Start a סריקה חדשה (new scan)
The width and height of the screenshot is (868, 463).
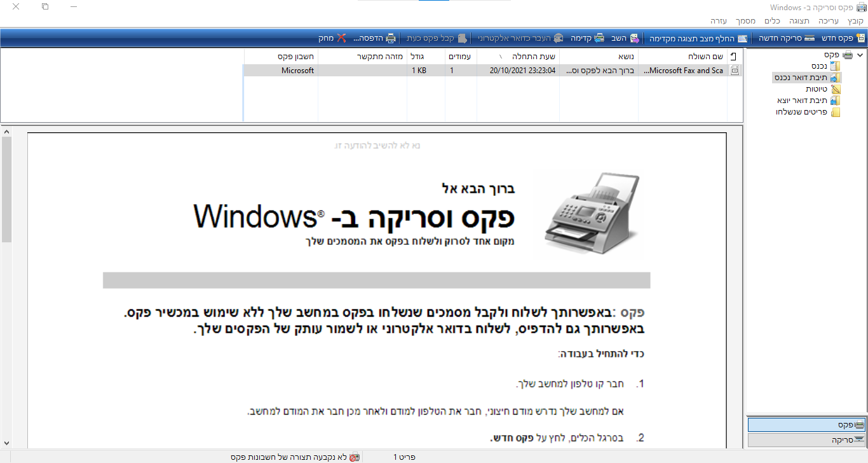787,38
